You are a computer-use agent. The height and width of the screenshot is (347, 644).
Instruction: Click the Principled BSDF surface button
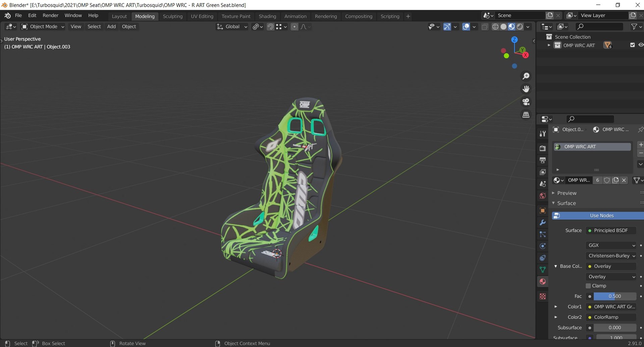611,231
